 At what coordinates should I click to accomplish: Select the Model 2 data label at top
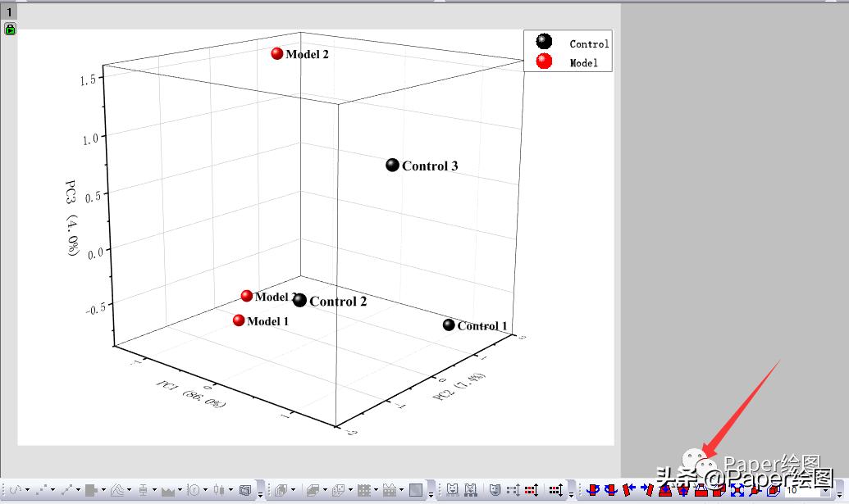coord(308,54)
